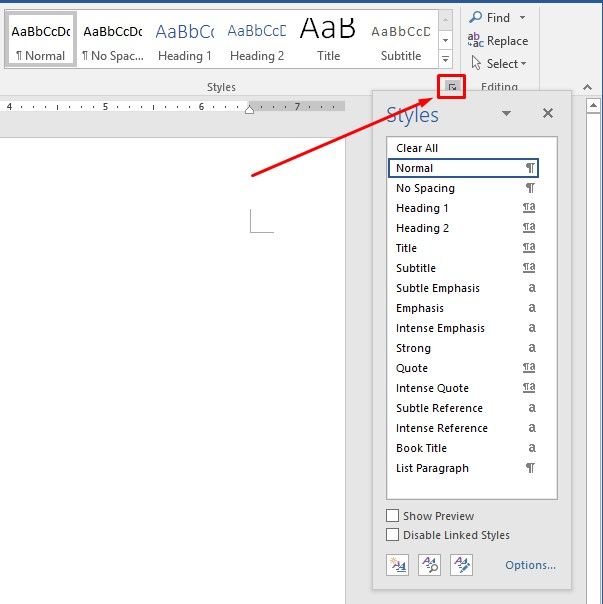Select Clear All in styles list
603x604 pixels.
[463, 148]
